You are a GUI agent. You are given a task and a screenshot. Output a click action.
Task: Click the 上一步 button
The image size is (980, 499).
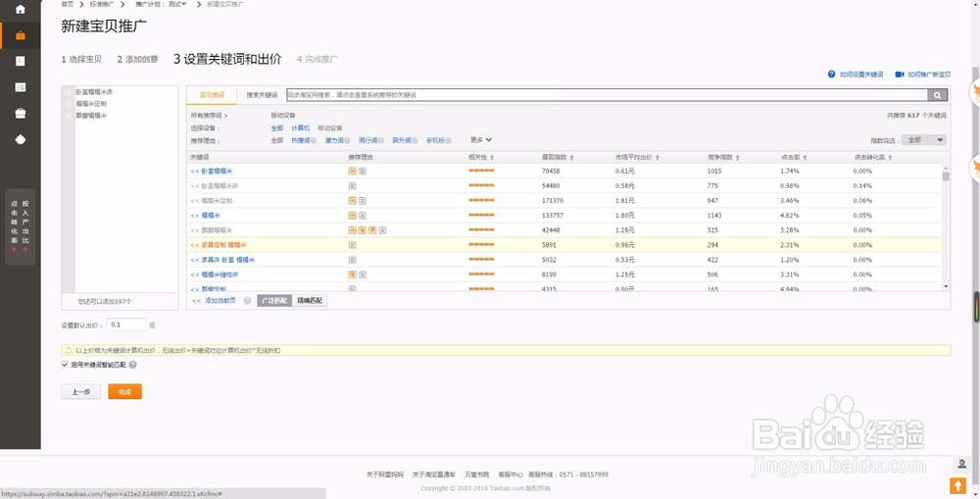tap(80, 392)
